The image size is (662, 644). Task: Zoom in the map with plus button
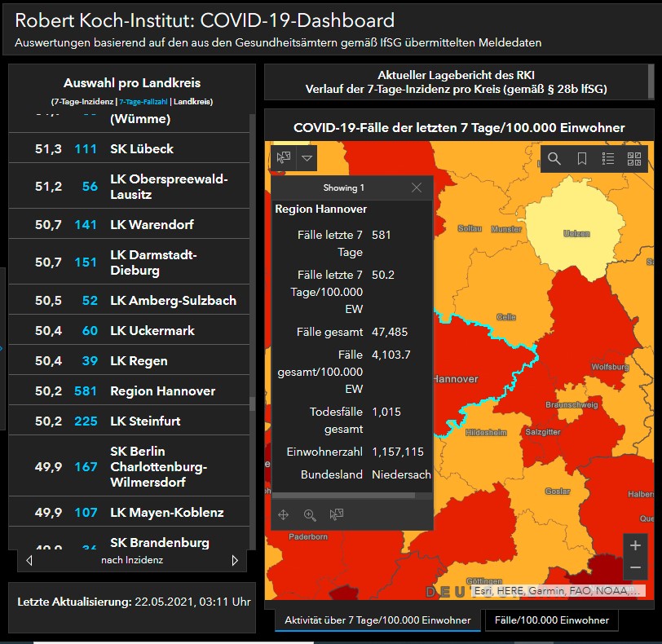click(635, 545)
